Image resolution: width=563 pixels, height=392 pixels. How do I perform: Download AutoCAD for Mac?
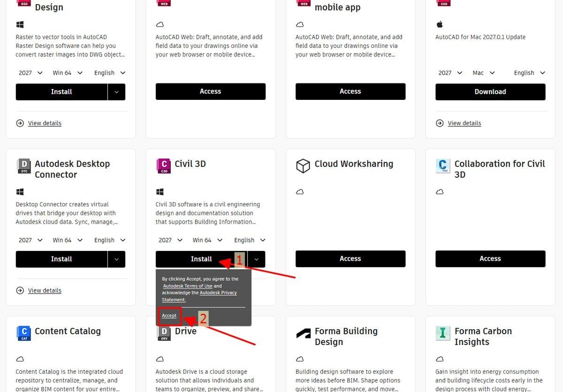(x=490, y=92)
